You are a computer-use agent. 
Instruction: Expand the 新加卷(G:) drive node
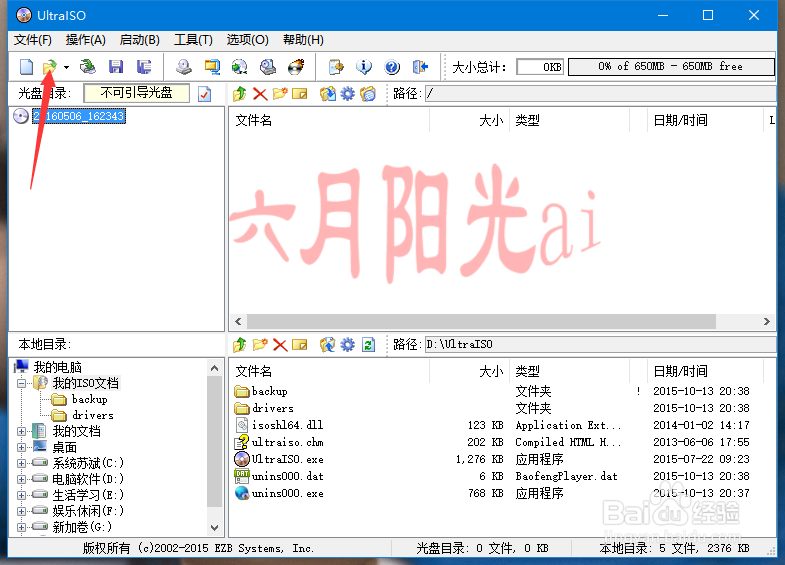point(22,527)
